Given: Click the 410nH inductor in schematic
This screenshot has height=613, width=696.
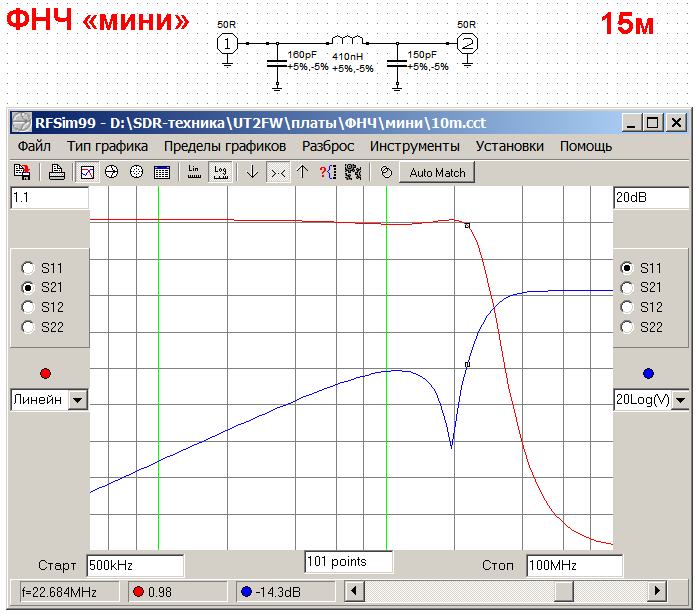Looking at the screenshot, I should tap(348, 40).
